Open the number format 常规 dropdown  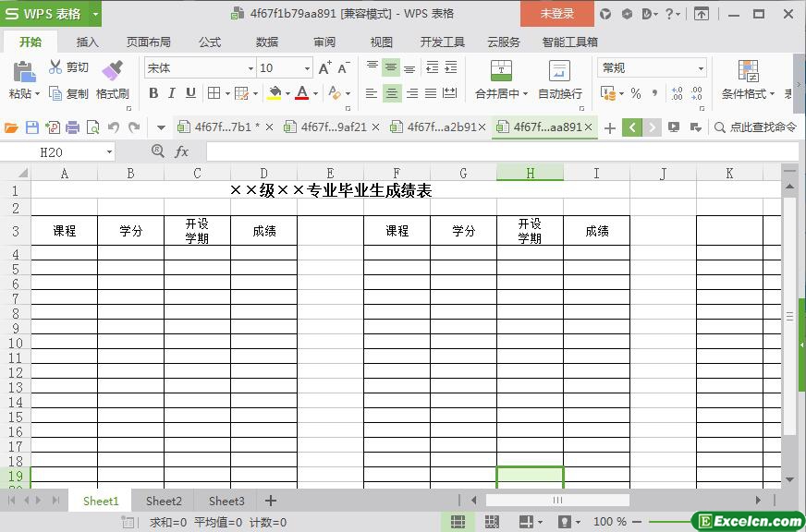701,67
